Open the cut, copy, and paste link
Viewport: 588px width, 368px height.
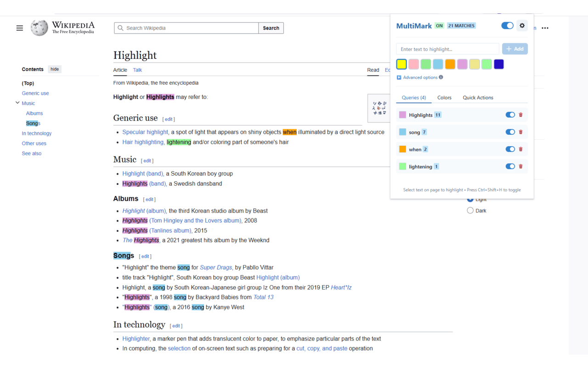pos(322,348)
